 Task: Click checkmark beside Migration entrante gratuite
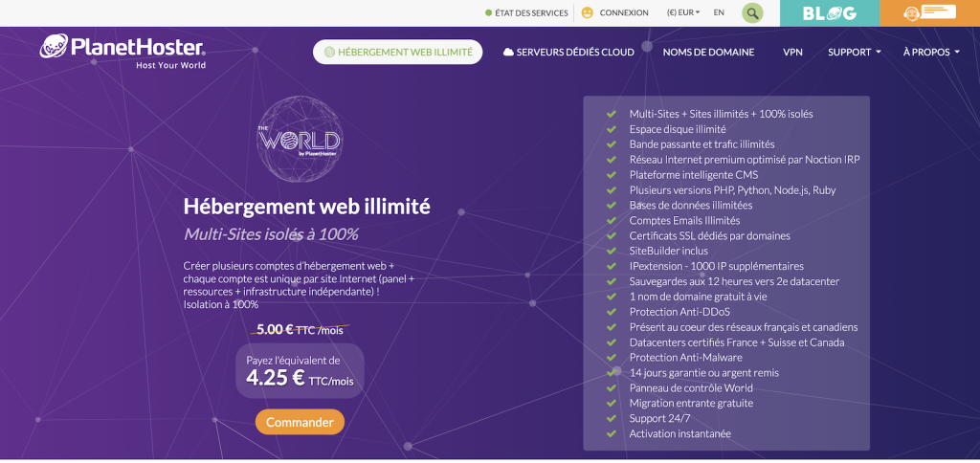point(612,403)
